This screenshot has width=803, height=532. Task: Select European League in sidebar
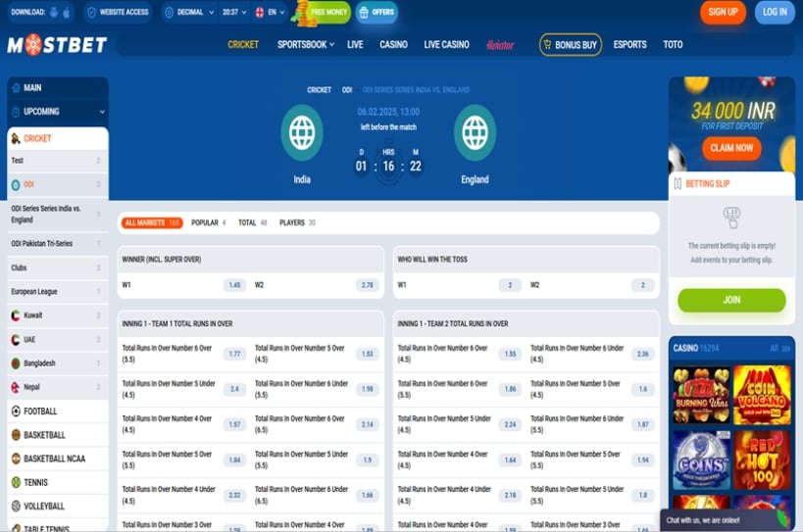click(x=58, y=292)
